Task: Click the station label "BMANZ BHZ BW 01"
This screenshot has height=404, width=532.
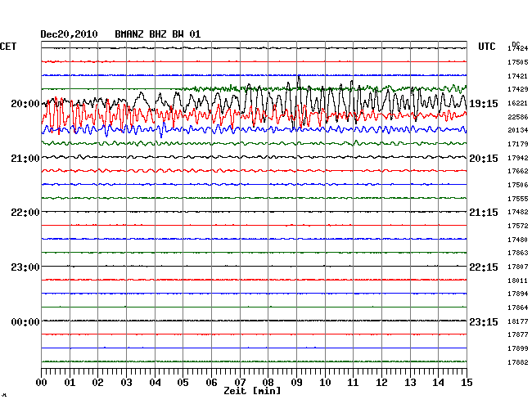Action: 158,34
